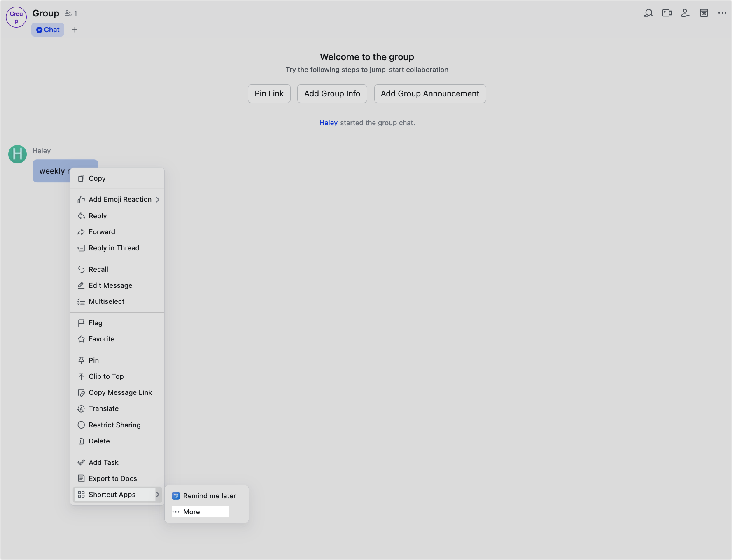Click the Group chat title
The height and width of the screenshot is (560, 732).
click(x=46, y=13)
